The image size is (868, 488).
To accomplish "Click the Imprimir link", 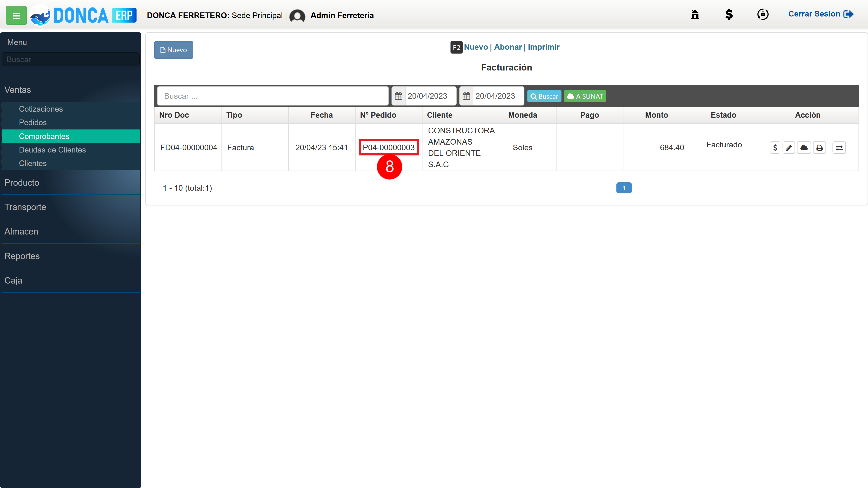I will coord(543,47).
